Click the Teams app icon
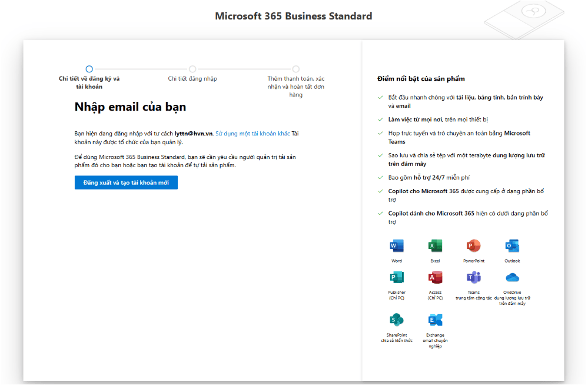 pos(474,278)
